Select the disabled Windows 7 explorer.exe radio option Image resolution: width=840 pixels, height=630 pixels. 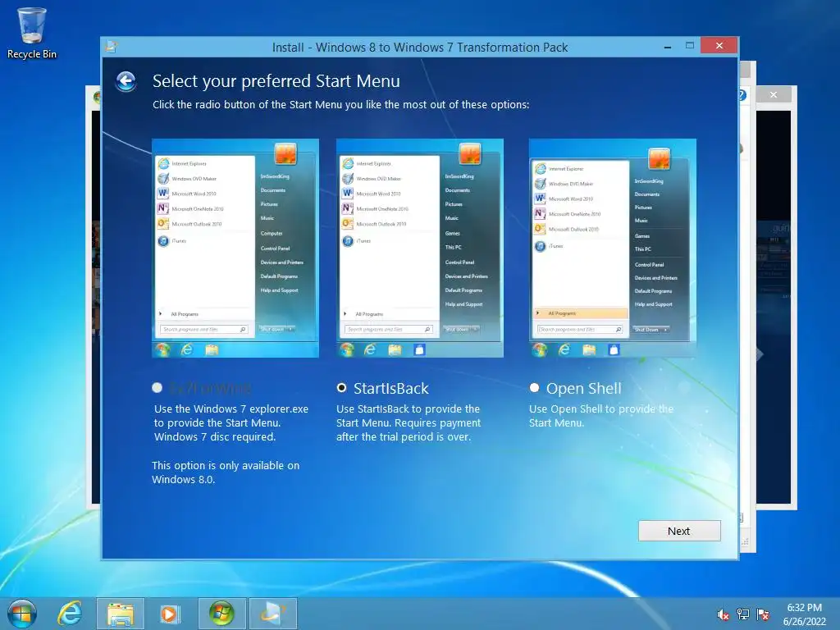[x=157, y=388]
